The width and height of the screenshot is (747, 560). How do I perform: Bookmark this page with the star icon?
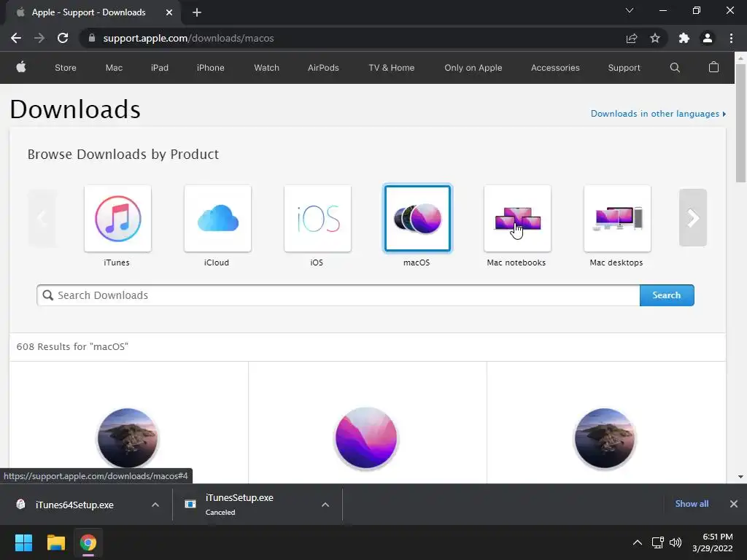coord(655,38)
